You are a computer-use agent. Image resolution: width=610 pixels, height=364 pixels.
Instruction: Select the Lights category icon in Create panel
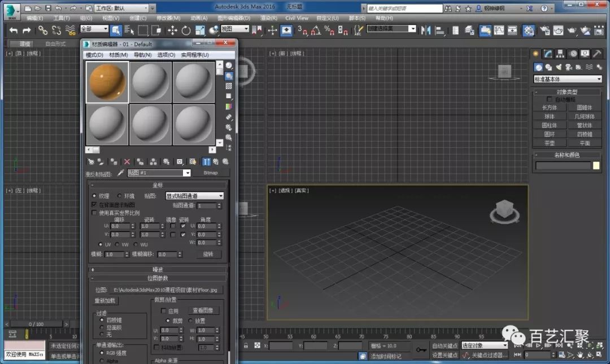(x=559, y=67)
